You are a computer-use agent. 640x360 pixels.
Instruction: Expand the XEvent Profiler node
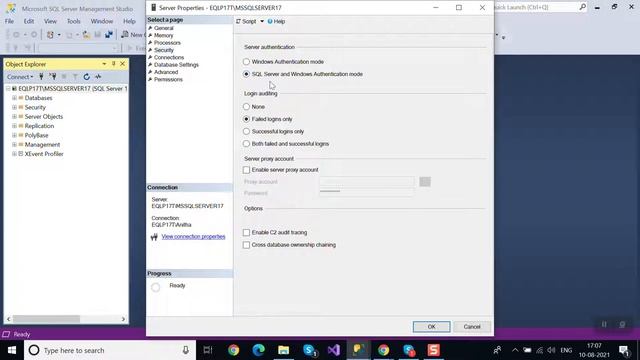click(x=14, y=154)
